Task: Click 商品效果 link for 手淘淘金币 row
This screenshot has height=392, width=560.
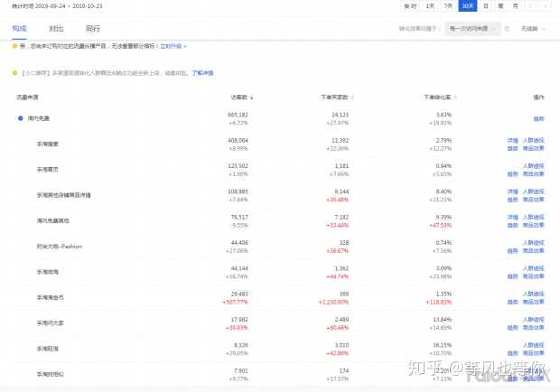Action: point(533,301)
